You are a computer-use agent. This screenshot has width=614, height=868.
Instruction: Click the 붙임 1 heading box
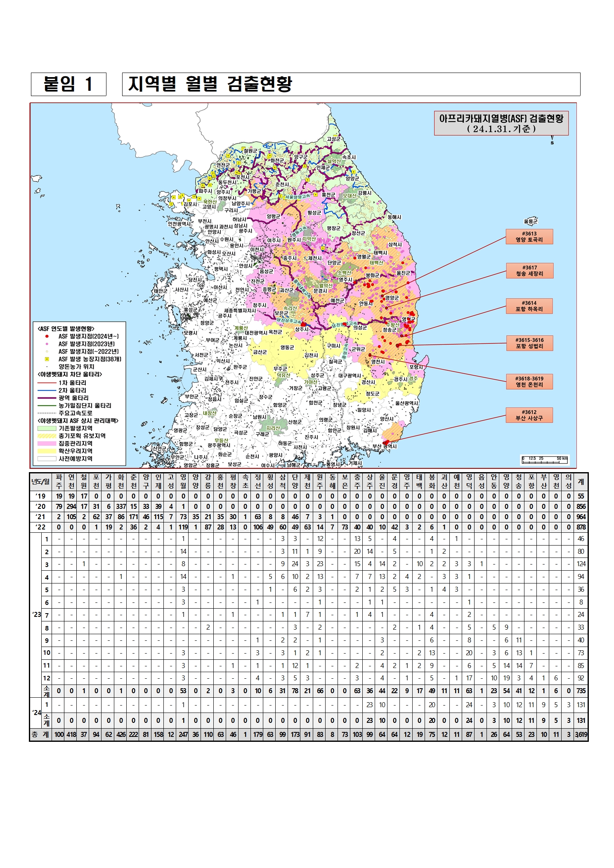[68, 84]
